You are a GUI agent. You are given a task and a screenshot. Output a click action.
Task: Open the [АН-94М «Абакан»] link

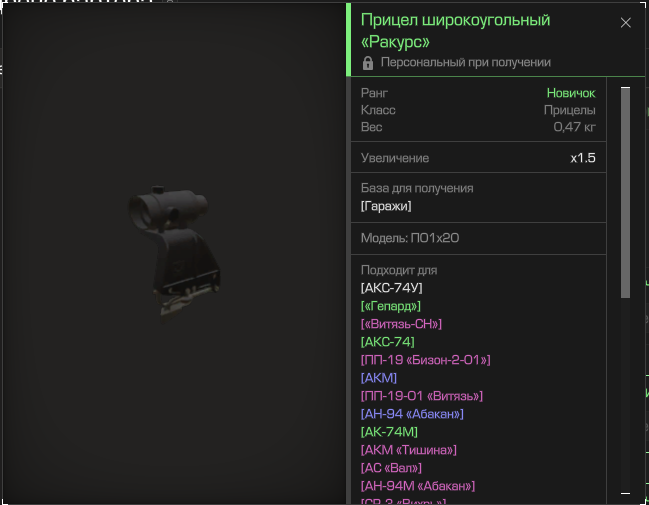point(418,486)
